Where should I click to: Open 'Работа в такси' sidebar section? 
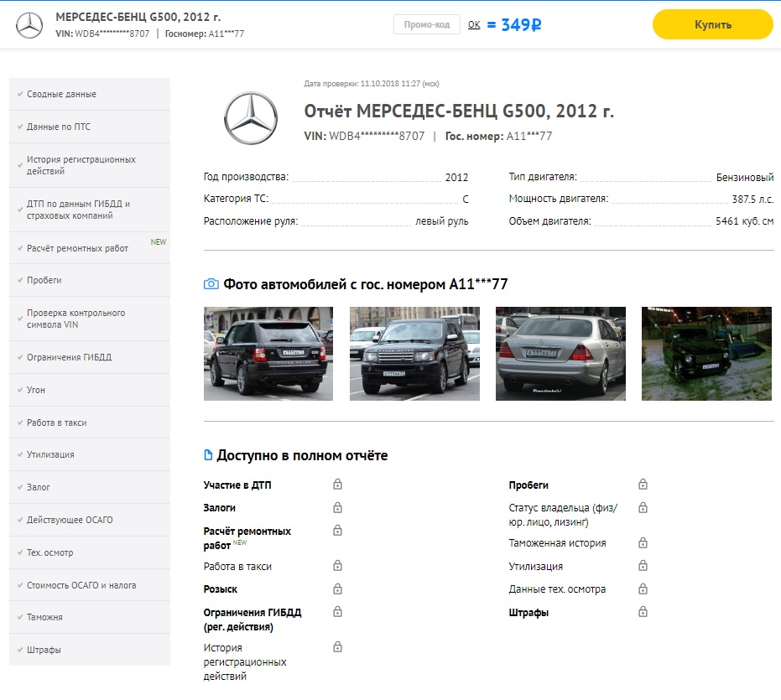click(x=90, y=423)
